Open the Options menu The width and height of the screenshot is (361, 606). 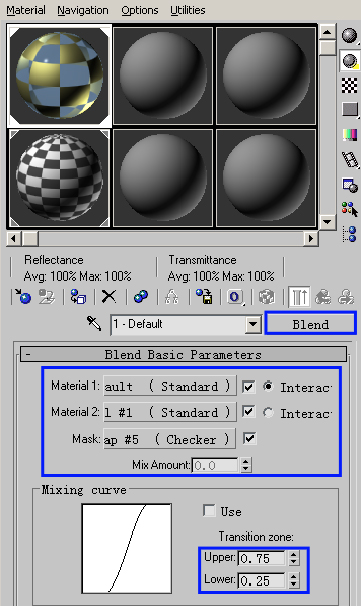pyautogui.click(x=140, y=10)
